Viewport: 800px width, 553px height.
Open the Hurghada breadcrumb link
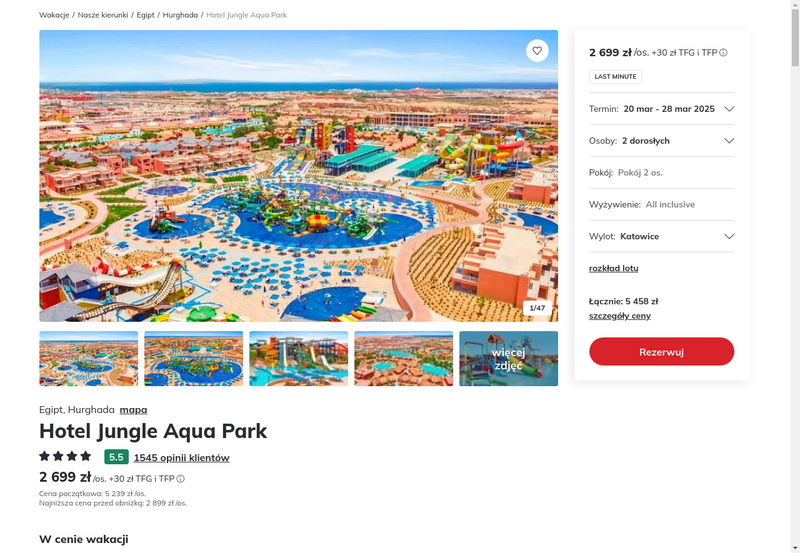[x=180, y=15]
